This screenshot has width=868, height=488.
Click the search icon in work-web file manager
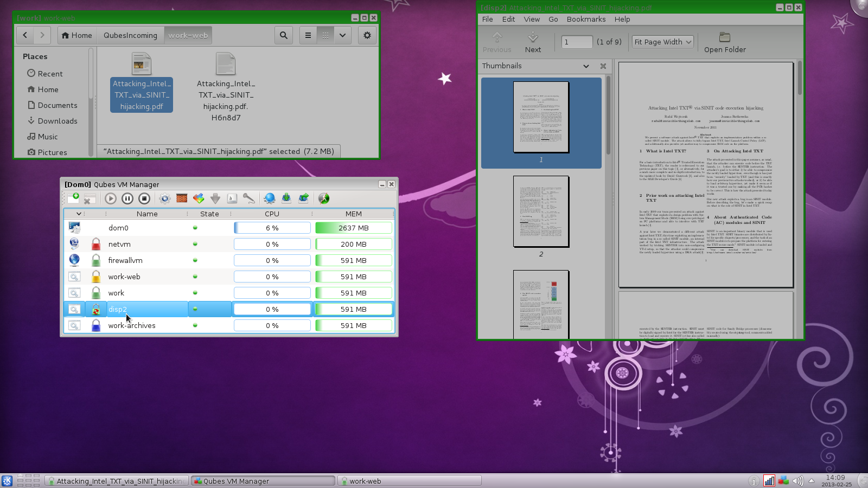284,35
